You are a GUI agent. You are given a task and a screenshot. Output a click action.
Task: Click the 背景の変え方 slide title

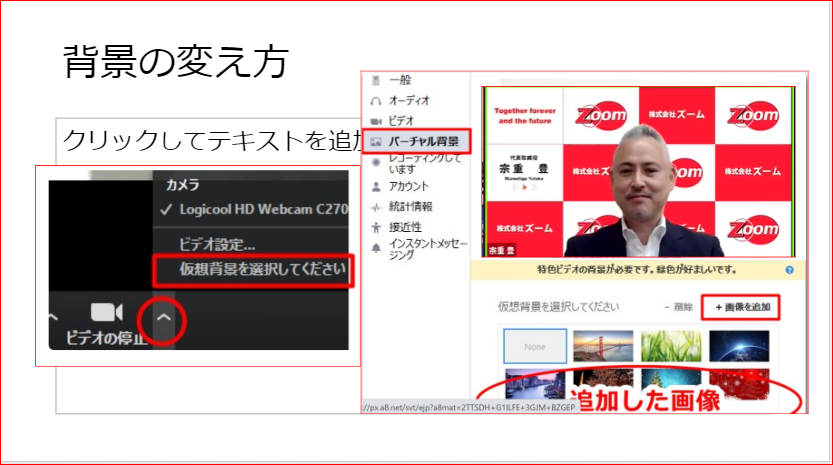click(x=176, y=62)
